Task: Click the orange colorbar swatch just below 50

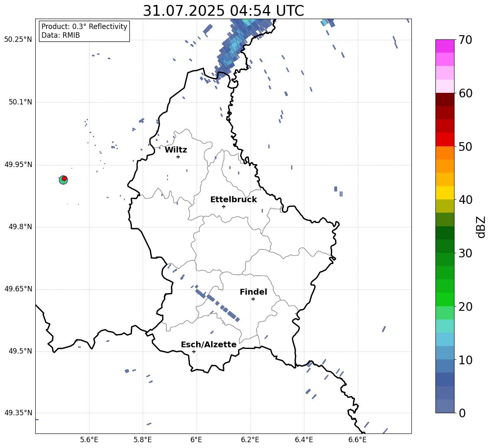Action: point(445,153)
